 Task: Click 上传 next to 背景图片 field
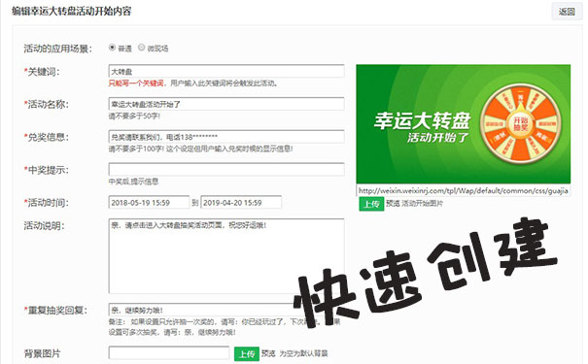click(247, 353)
